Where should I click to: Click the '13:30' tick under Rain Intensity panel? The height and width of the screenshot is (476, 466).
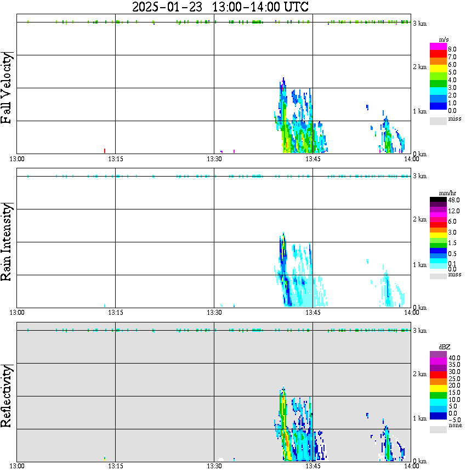(x=214, y=313)
